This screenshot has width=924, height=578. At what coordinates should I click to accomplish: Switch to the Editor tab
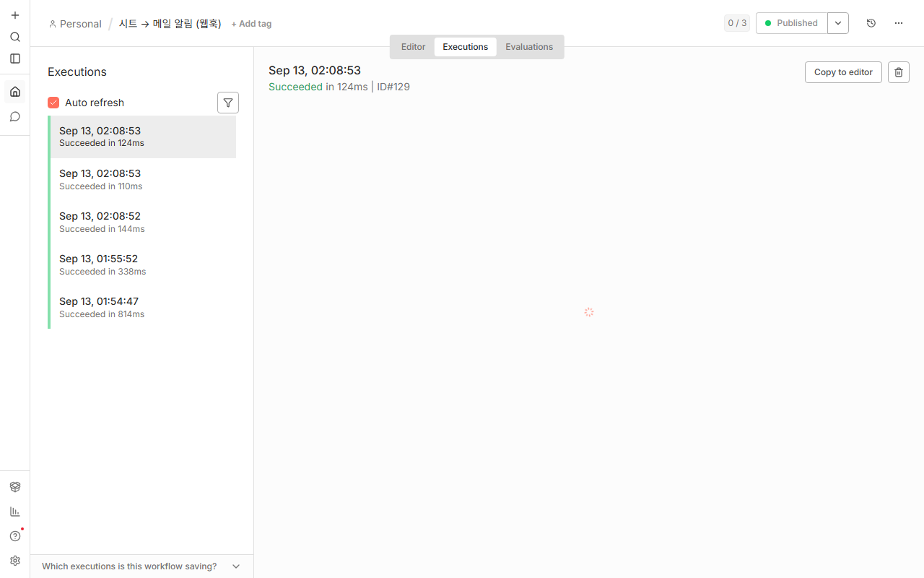click(413, 47)
